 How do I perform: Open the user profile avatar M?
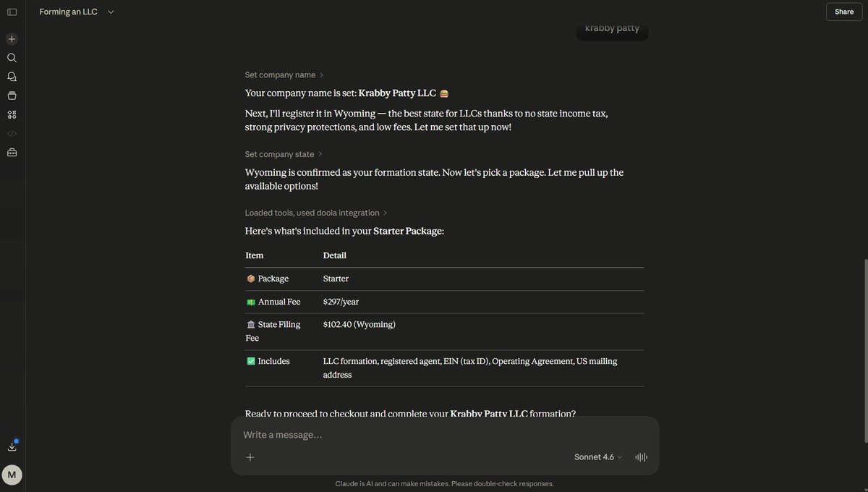pos(12,475)
